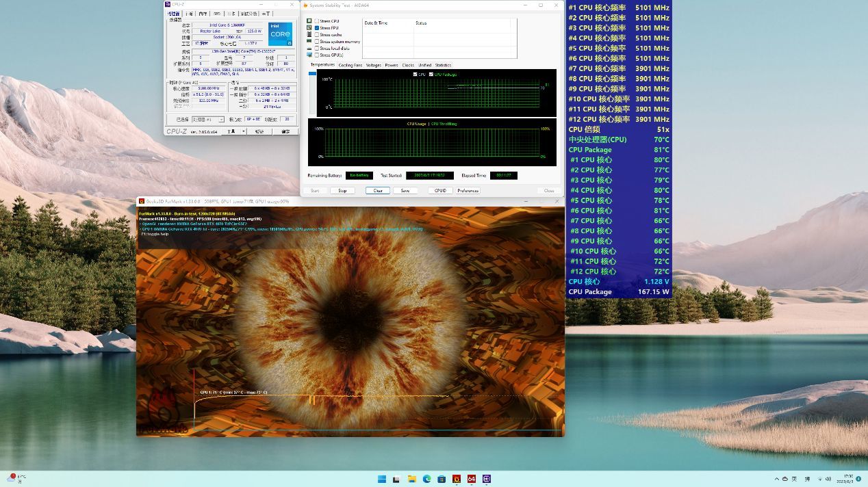Open Windows Start menu on taskbar
The width and height of the screenshot is (868, 487).
tap(381, 479)
